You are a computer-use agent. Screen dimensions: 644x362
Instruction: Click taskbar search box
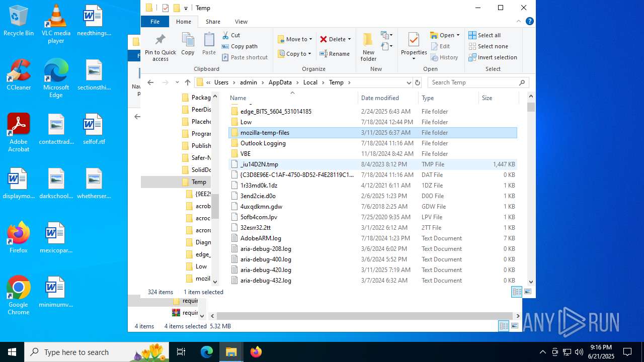(97, 352)
